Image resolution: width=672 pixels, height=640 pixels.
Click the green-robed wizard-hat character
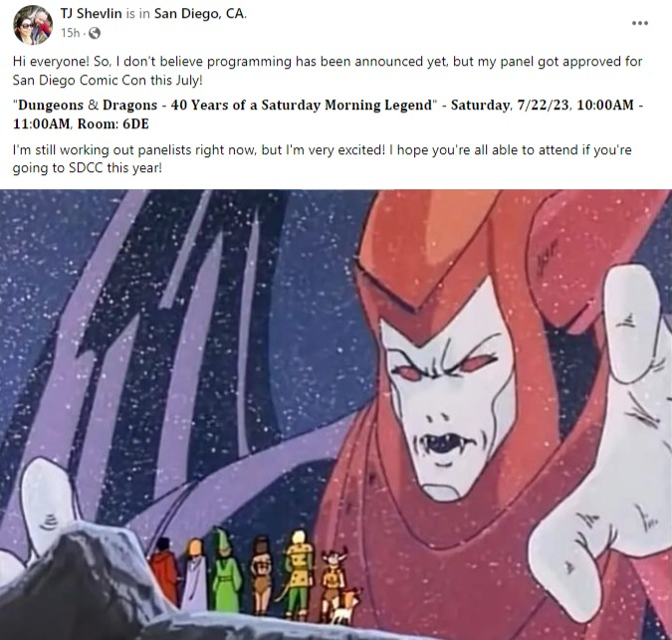tap(225, 569)
